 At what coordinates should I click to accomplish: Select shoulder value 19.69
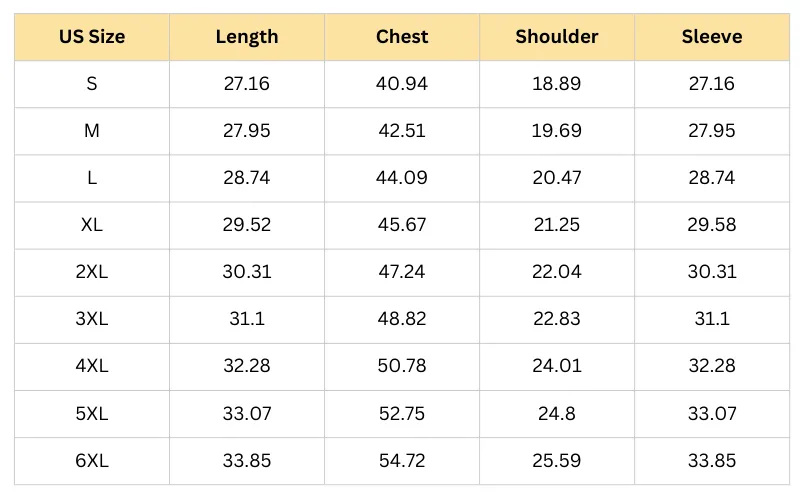pos(557,131)
